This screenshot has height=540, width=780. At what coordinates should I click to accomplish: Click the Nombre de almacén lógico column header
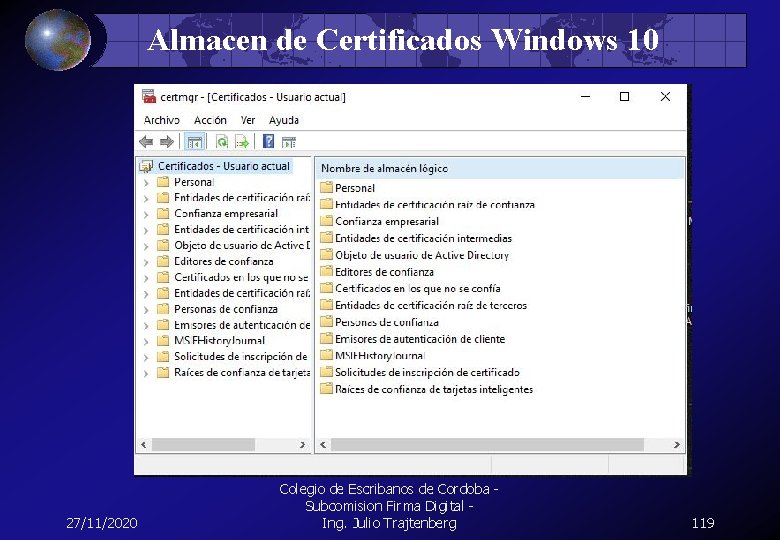click(x=500, y=169)
